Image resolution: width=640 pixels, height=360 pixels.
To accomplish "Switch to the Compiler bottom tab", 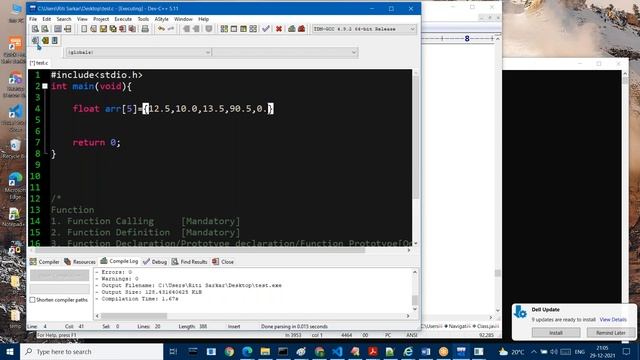I will coord(45,262).
